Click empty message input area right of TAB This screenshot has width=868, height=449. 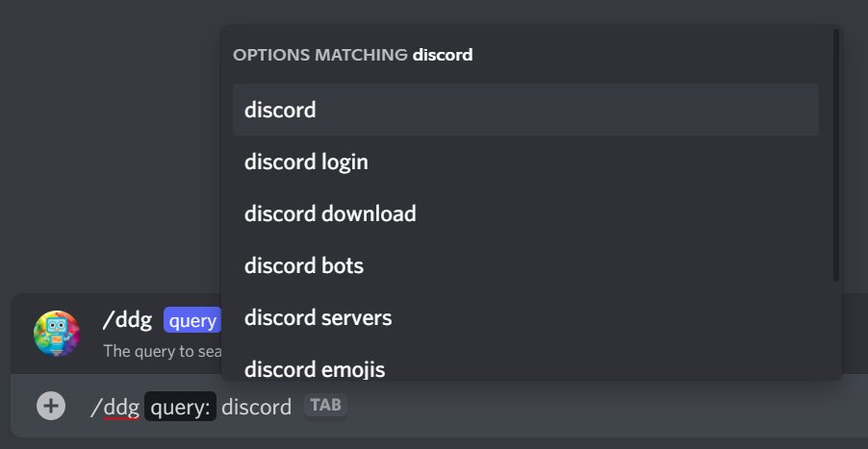click(x=597, y=407)
